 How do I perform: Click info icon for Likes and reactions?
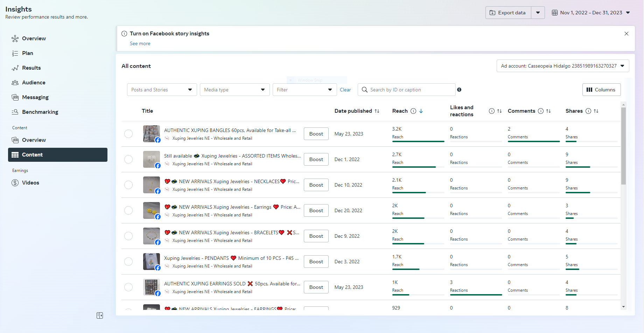[492, 111]
